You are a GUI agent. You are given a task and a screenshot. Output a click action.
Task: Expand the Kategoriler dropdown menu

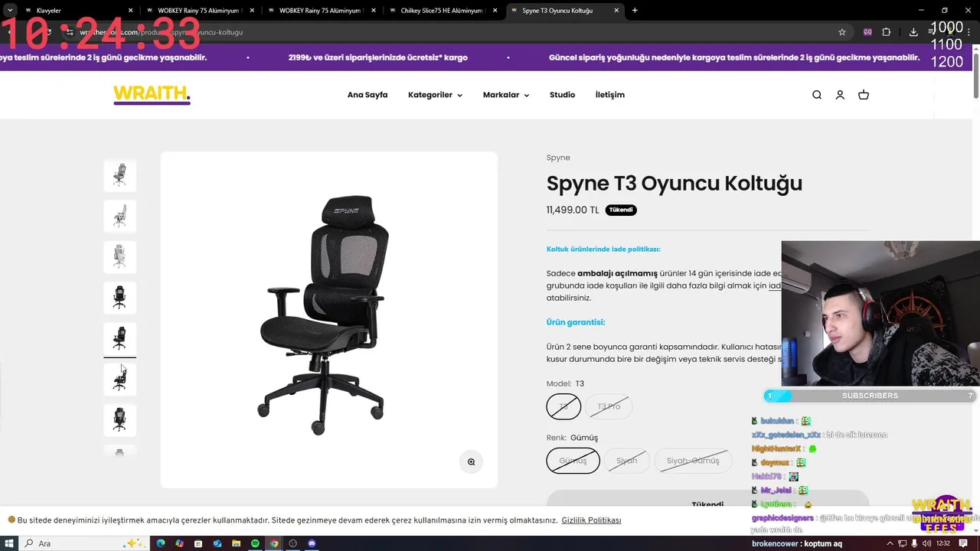435,95
